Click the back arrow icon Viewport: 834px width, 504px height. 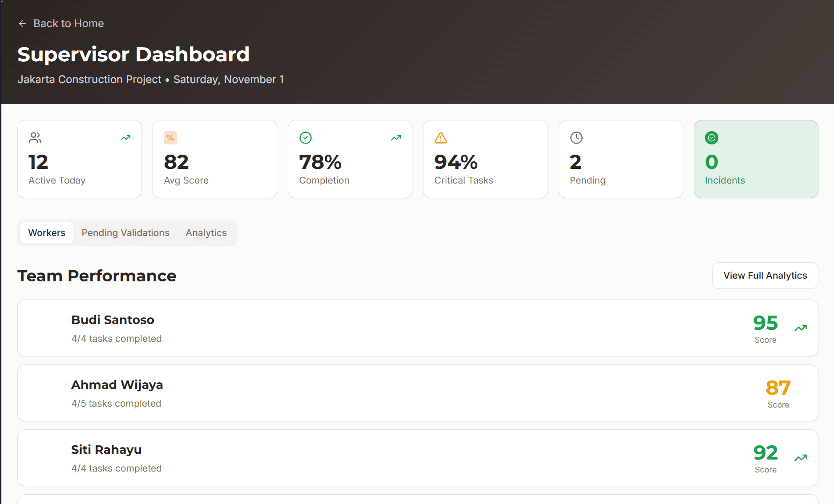point(22,24)
